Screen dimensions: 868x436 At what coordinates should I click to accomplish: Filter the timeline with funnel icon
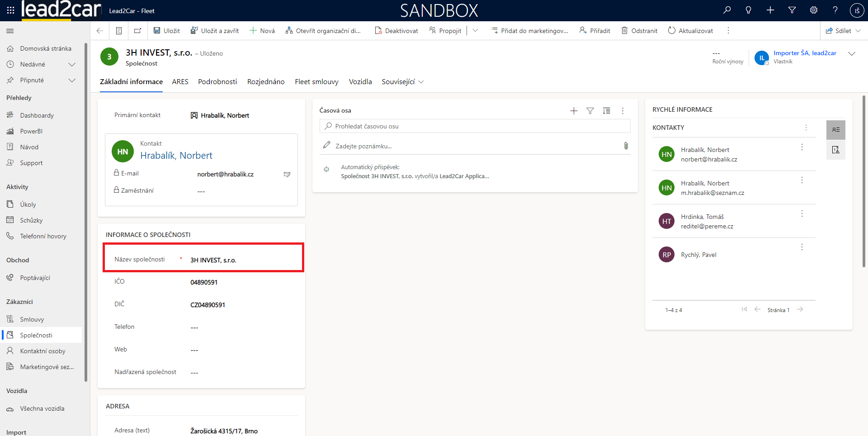[590, 111]
